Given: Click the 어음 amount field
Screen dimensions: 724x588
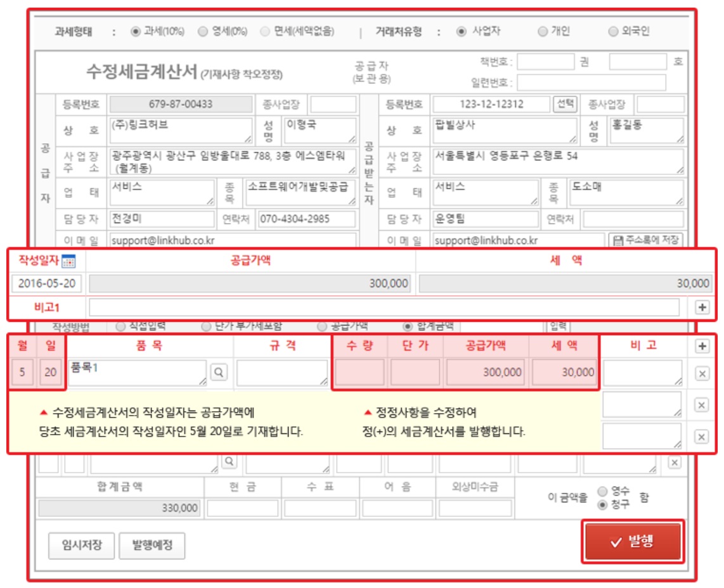Looking at the screenshot, I should [398, 508].
